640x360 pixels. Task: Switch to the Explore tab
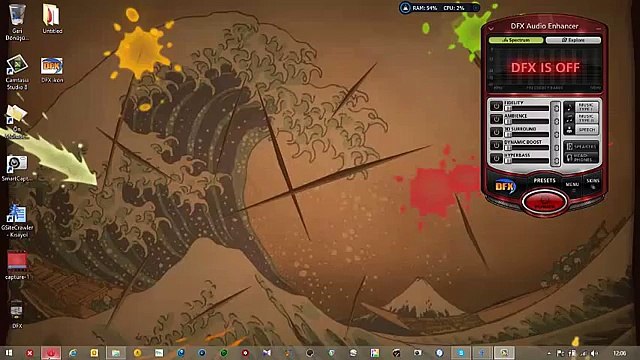(x=573, y=40)
